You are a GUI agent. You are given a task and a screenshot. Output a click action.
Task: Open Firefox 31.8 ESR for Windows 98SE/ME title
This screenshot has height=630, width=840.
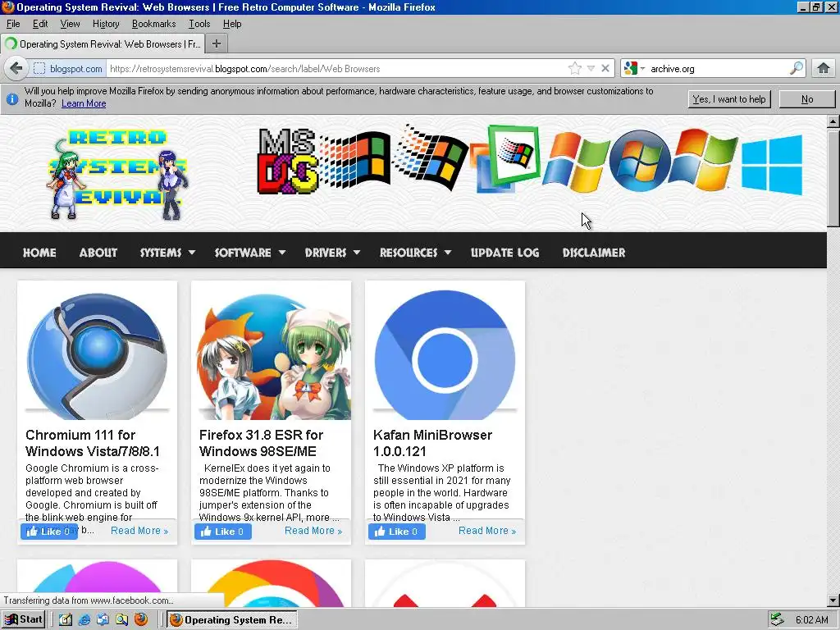(x=262, y=443)
